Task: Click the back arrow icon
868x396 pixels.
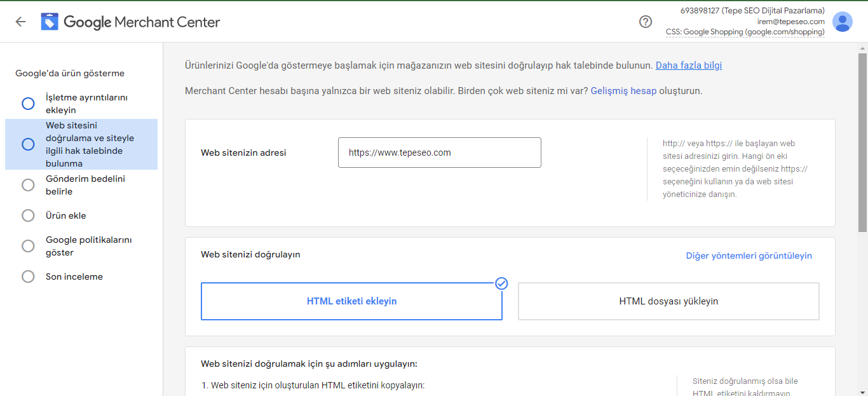Action: pos(20,22)
